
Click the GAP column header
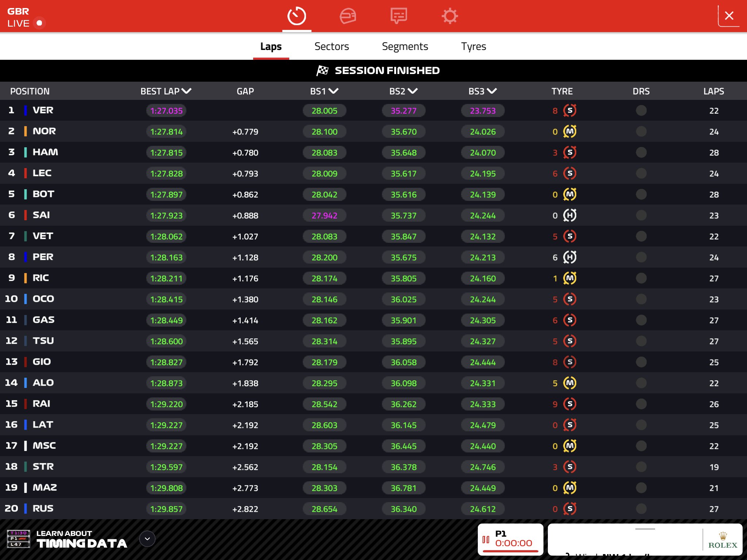pyautogui.click(x=245, y=91)
